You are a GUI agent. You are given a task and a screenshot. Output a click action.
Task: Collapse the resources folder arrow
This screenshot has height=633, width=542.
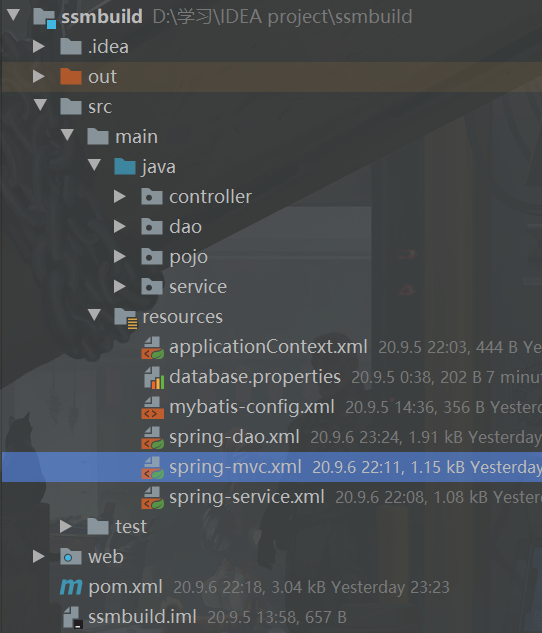[x=94, y=315]
